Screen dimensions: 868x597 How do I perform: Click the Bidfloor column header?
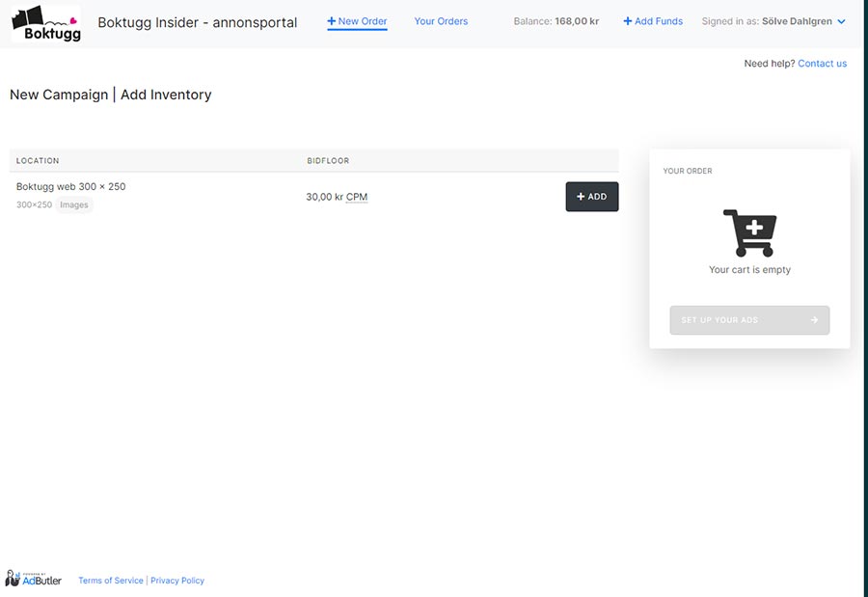[x=328, y=161]
